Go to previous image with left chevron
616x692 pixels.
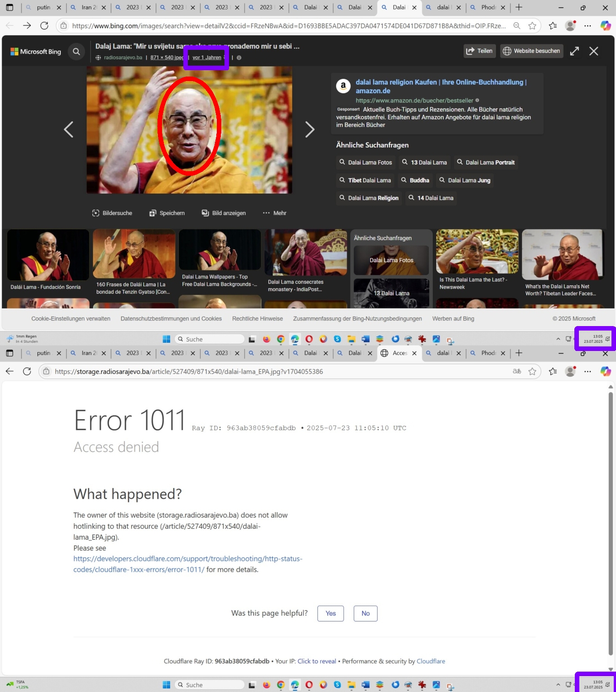(68, 130)
